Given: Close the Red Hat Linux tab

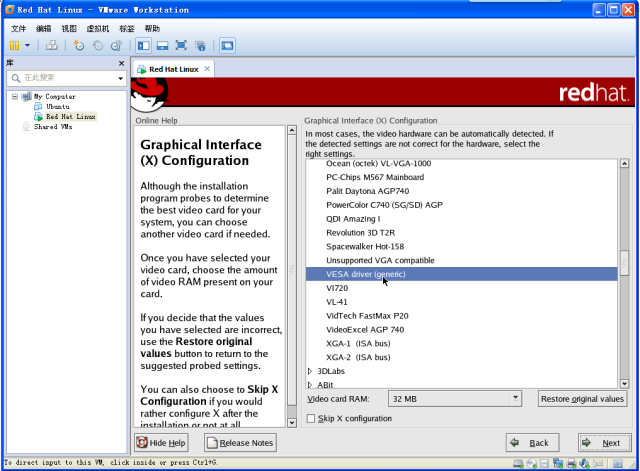Looking at the screenshot, I should tap(207, 69).
